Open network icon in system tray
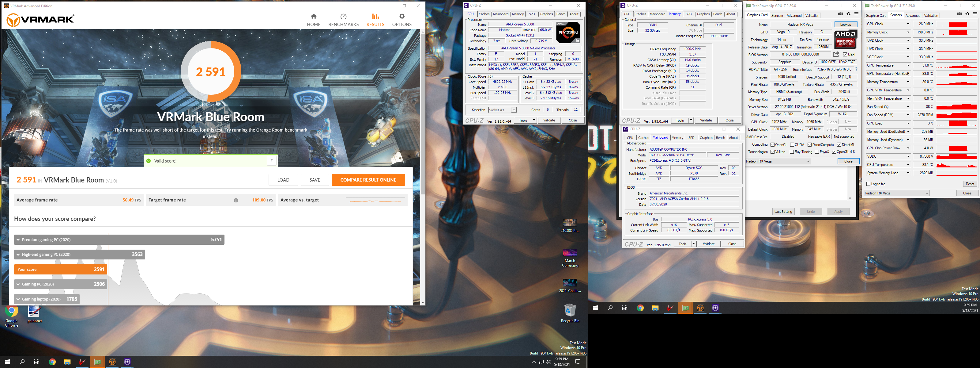The width and height of the screenshot is (980, 368). click(541, 362)
